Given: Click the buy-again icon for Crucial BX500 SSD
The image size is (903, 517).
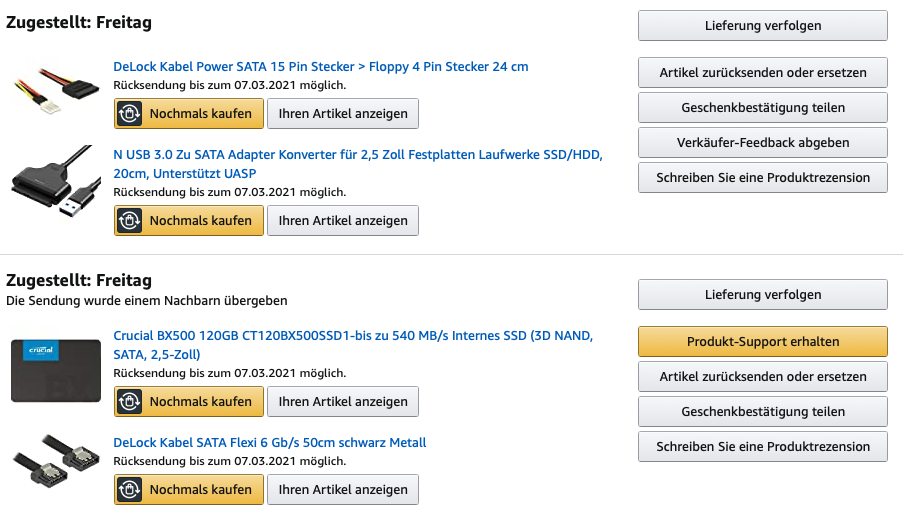Looking at the screenshot, I should (130, 401).
